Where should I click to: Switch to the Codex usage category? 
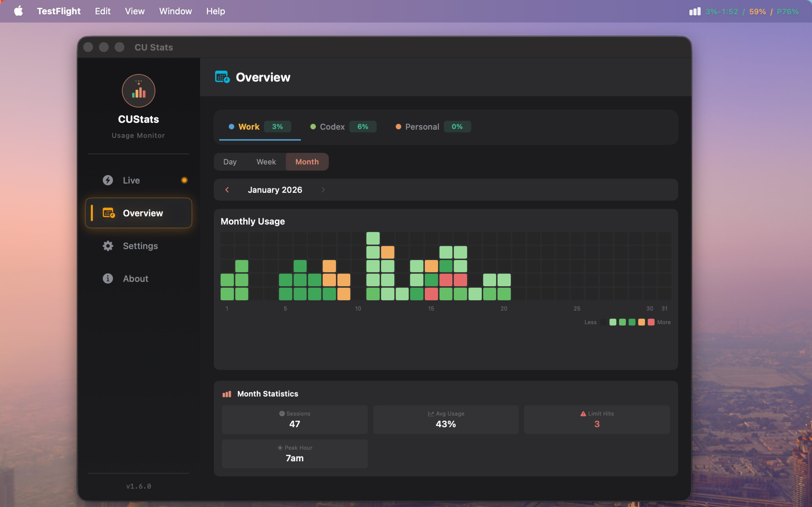[x=332, y=127]
